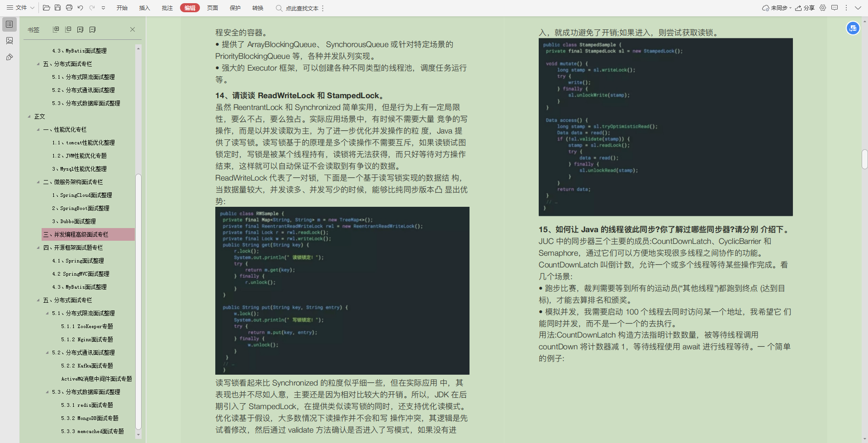The image size is (868, 443).
Task: Click the bookmark panel scroll-down arrow
Action: pos(138,435)
